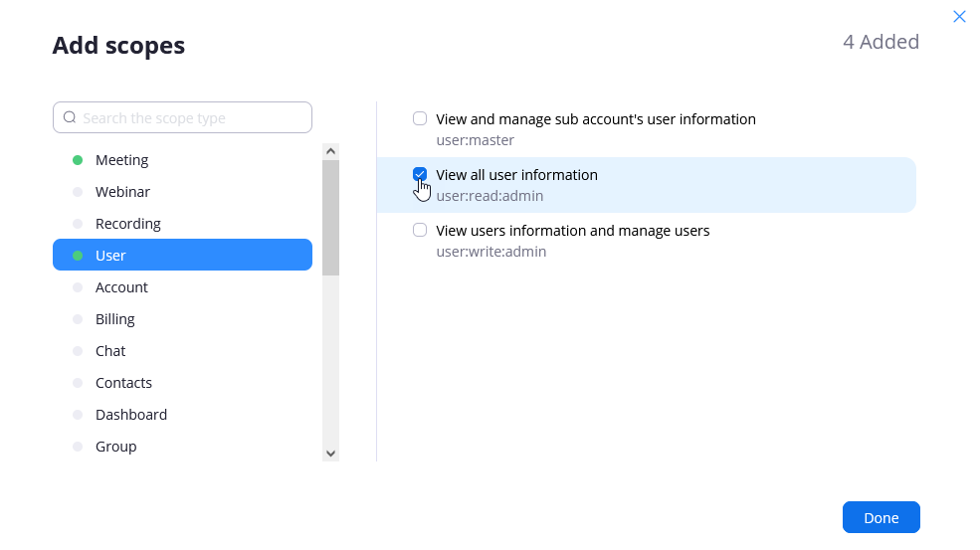The height and width of the screenshot is (550, 980).
Task: Click the magnifier icon in search box
Action: click(x=70, y=117)
